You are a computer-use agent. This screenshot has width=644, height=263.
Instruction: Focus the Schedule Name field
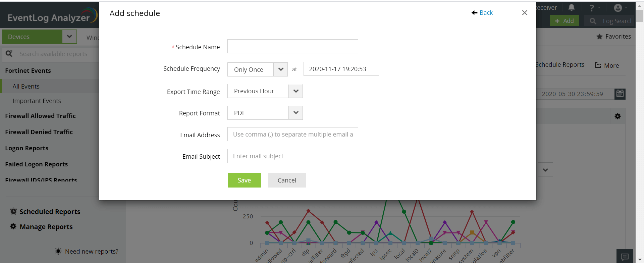click(292, 46)
